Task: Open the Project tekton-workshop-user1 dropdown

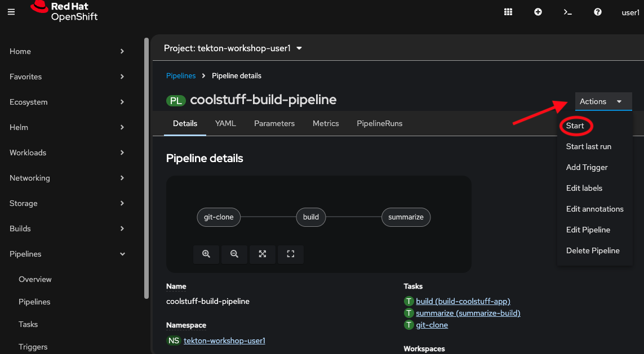Action: click(233, 48)
